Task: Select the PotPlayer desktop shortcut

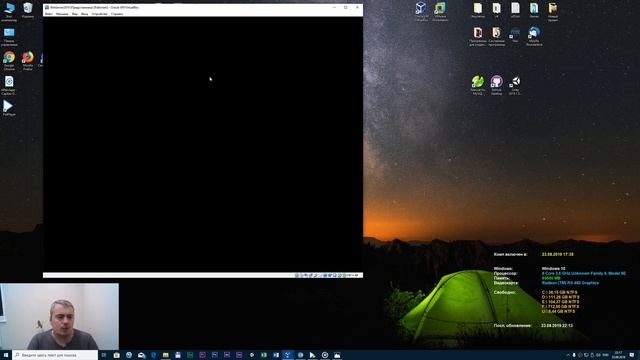Action: click(x=9, y=109)
